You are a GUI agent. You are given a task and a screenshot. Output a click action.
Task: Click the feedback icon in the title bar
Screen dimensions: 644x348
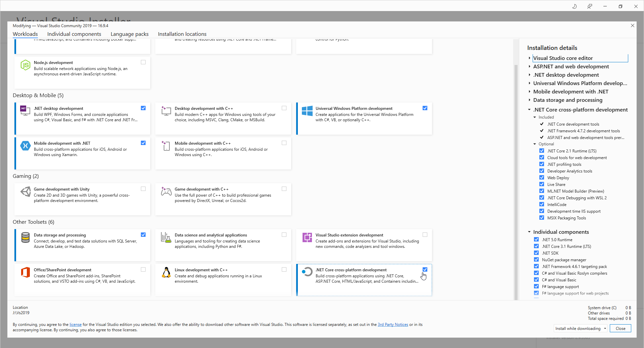pyautogui.click(x=590, y=6)
